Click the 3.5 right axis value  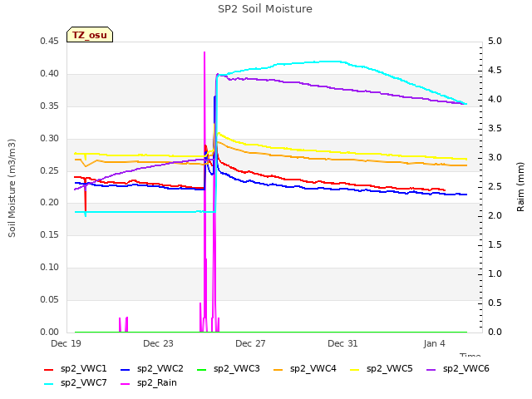[x=495, y=128]
